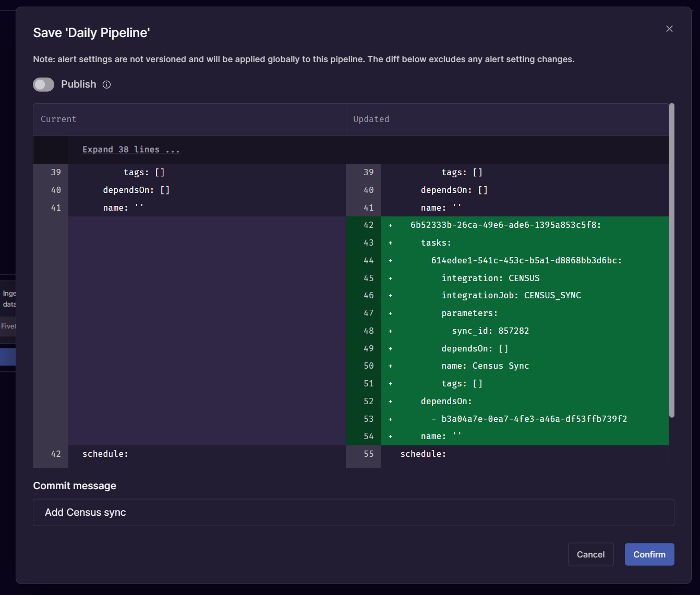The width and height of the screenshot is (700, 595).
Task: Enable the Publish toggle
Action: (43, 84)
